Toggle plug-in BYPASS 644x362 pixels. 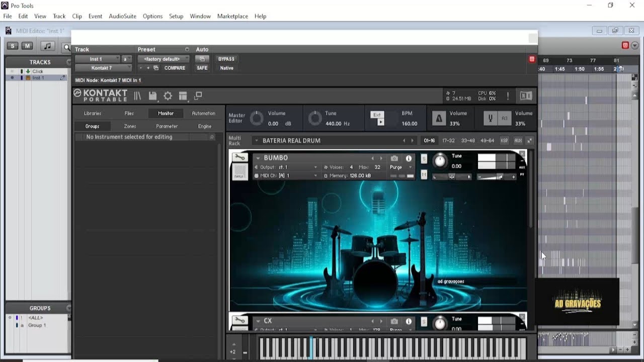(226, 59)
